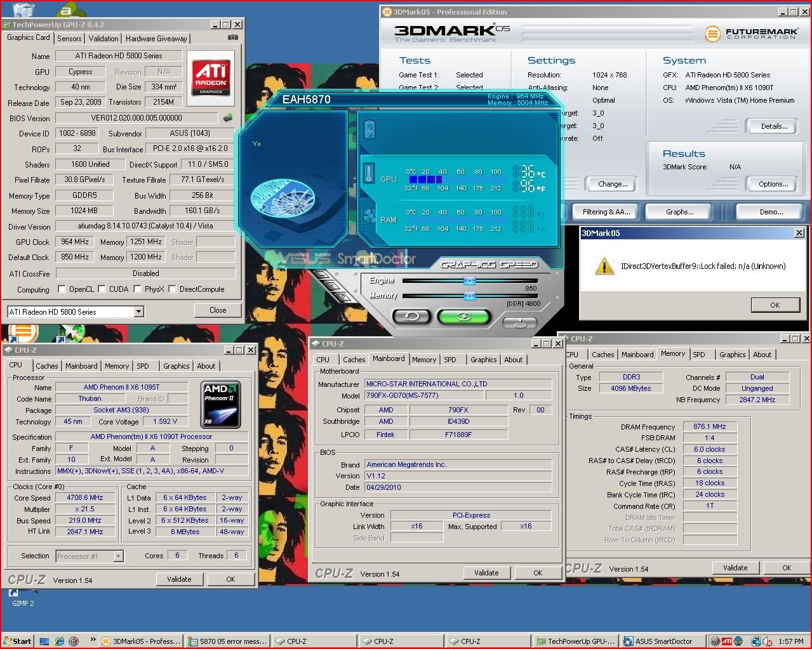812x649 pixels.
Task: Click the GPU Clock 964 MHz field
Action: coord(75,242)
